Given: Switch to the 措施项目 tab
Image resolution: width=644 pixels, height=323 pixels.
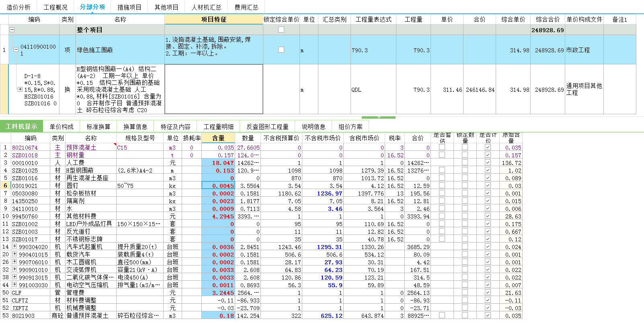Looking at the screenshot, I should [x=129, y=7].
